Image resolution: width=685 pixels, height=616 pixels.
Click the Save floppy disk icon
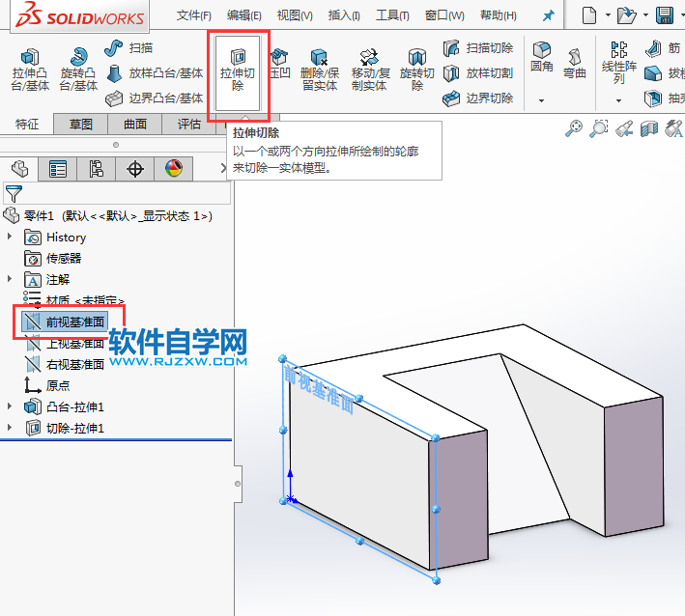(665, 15)
